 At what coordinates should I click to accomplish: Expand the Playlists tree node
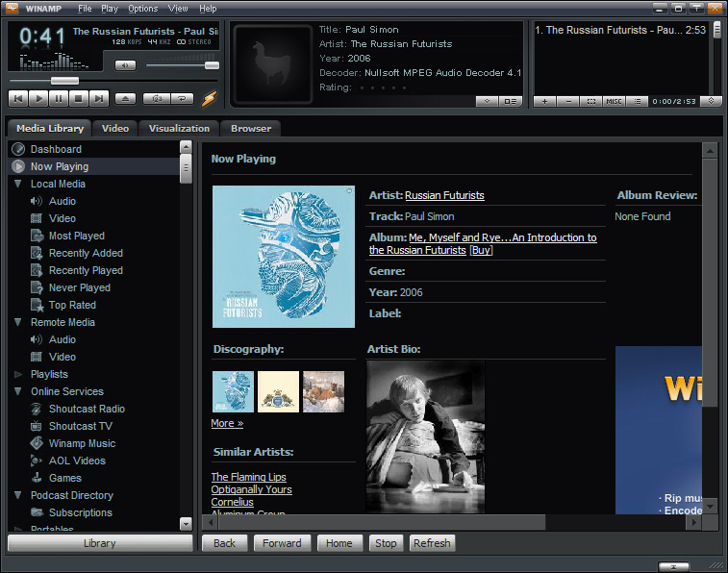click(x=18, y=374)
